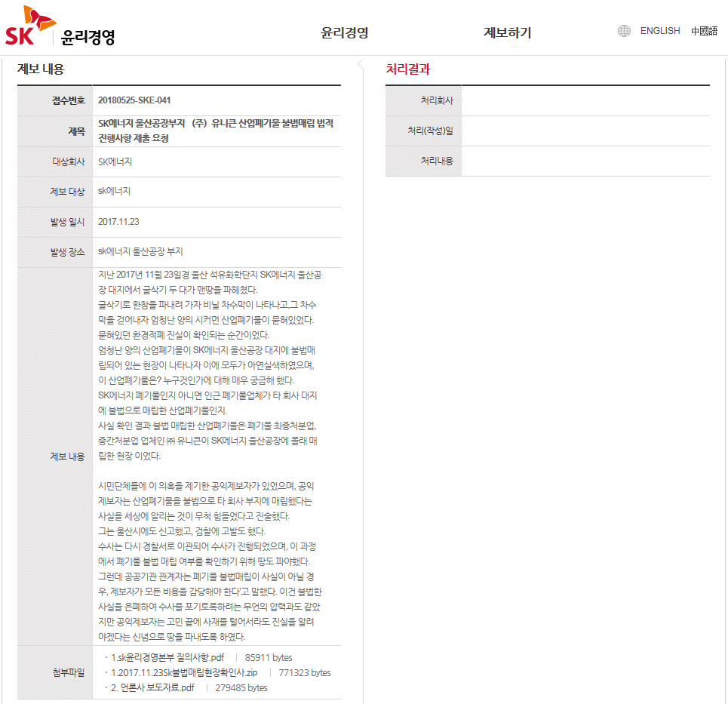Click the 처리회사 row label
This screenshot has width=728, height=704.
tap(437, 100)
